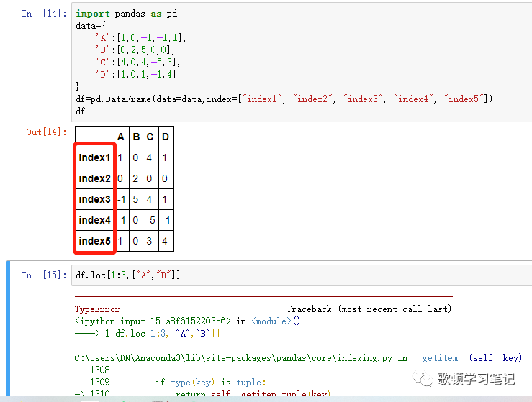
Task: Click the ipython-input-15 reference line
Action: (x=187, y=321)
